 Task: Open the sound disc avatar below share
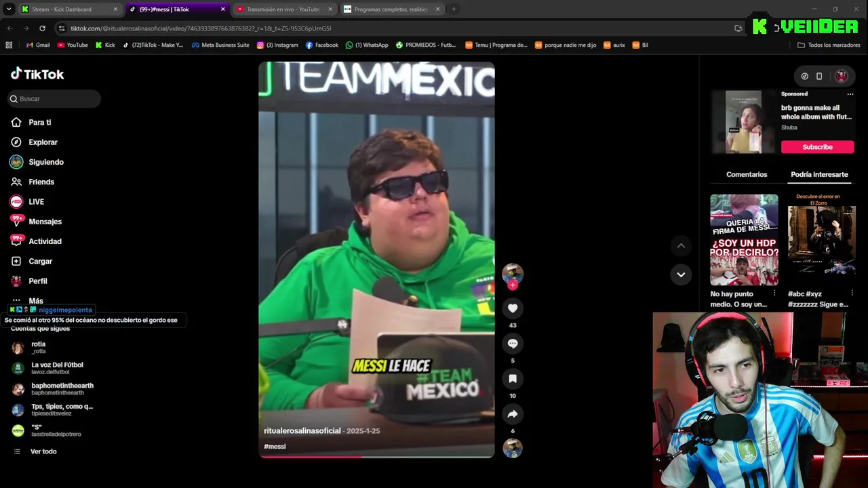(513, 448)
